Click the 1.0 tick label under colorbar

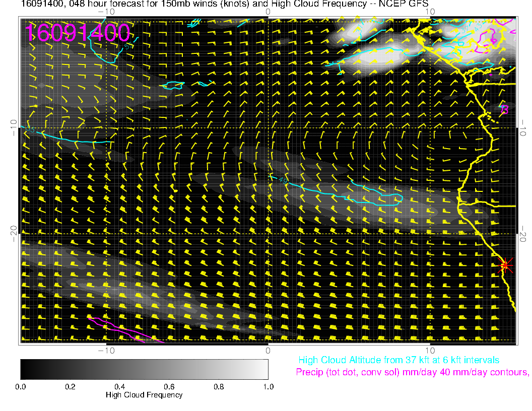(268, 387)
